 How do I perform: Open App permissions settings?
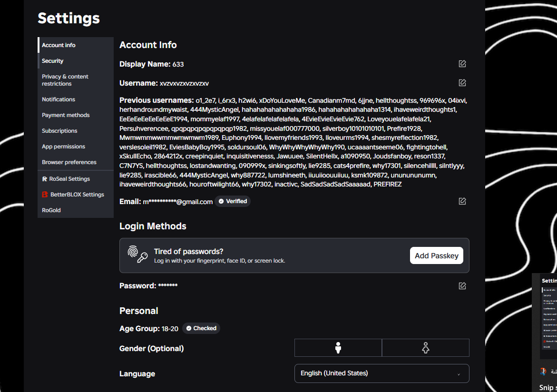(x=63, y=147)
